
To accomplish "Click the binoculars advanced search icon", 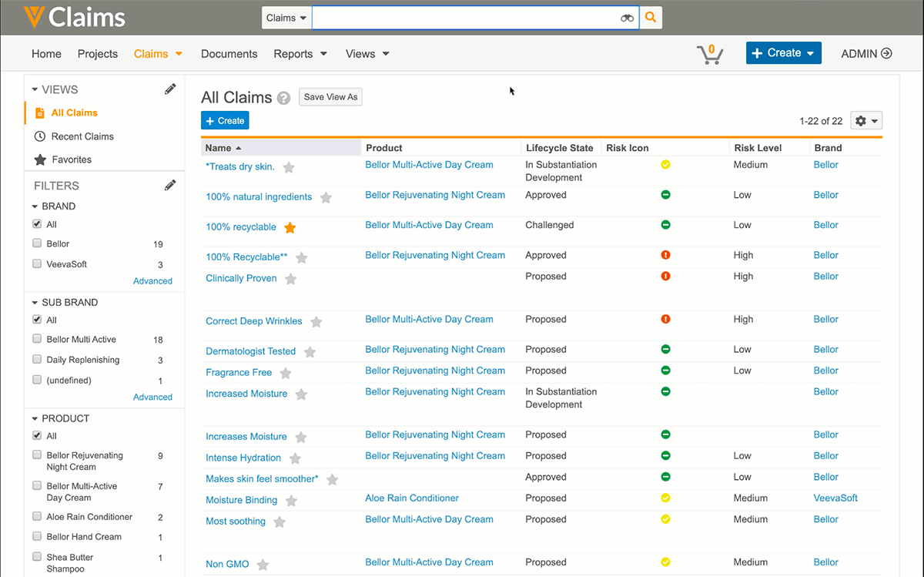I will click(627, 18).
